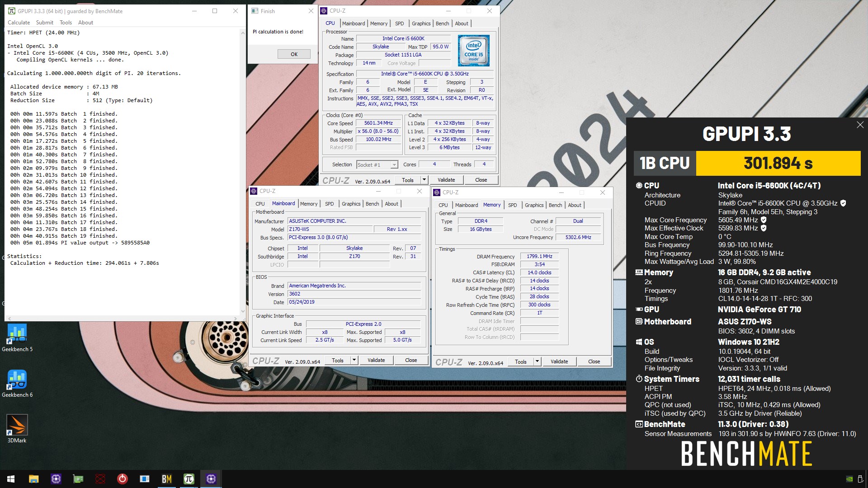Click the CPU chip icon in BenchMate panel
This screenshot has width=868, height=488.
pyautogui.click(x=639, y=185)
